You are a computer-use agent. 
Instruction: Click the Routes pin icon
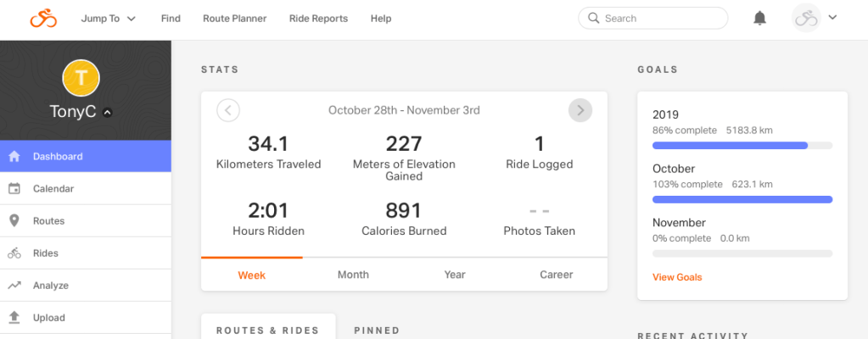(x=14, y=221)
